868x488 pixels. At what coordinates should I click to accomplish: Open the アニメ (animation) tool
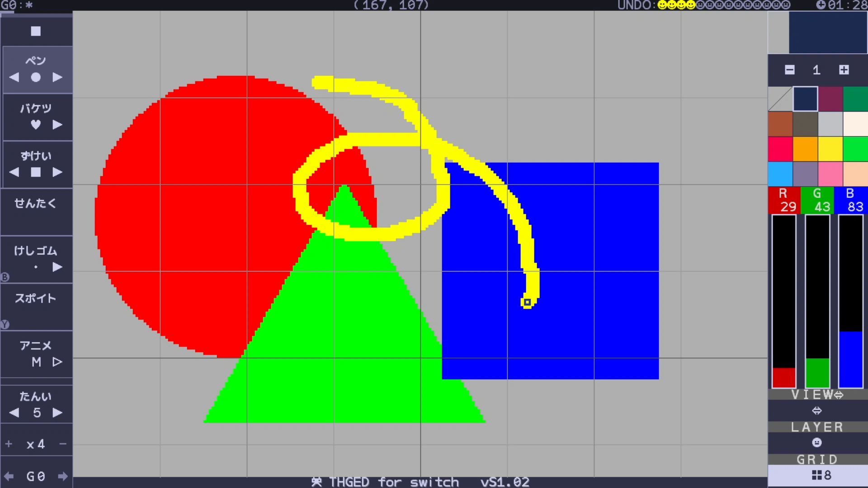tap(36, 346)
